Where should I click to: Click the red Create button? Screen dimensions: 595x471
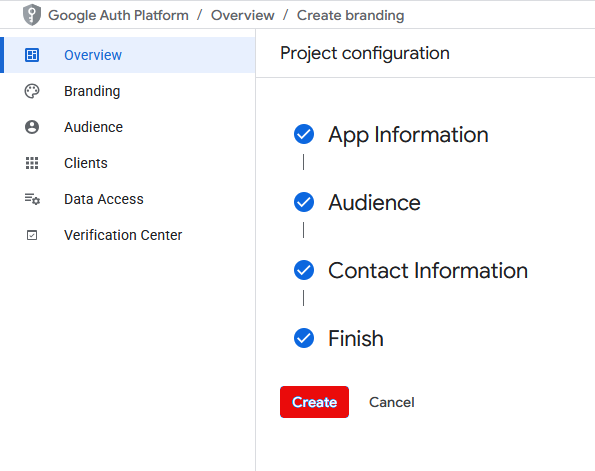pyautogui.click(x=314, y=402)
